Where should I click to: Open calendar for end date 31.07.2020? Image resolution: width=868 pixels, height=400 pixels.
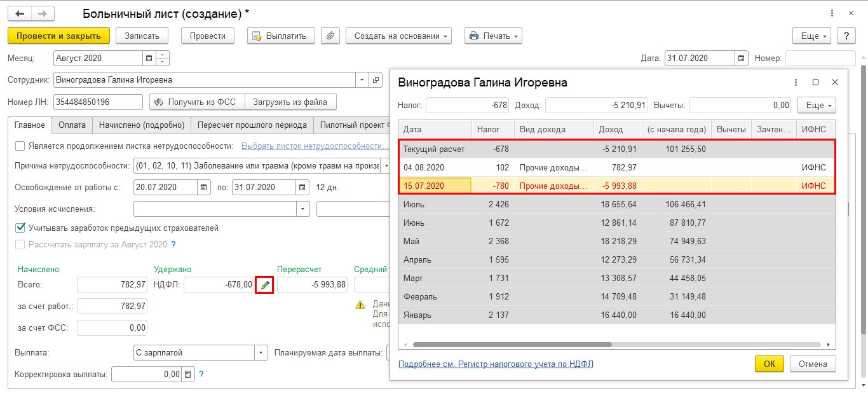click(x=302, y=188)
